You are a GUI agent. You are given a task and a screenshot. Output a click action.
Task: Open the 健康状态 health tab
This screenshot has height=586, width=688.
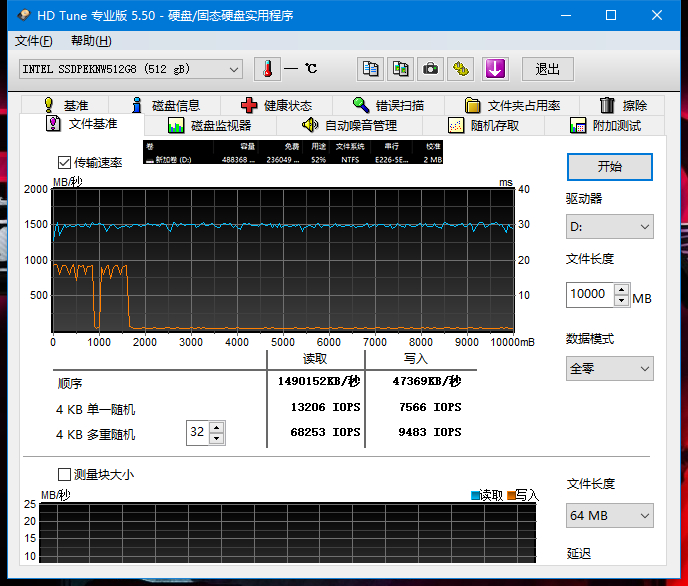click(276, 105)
